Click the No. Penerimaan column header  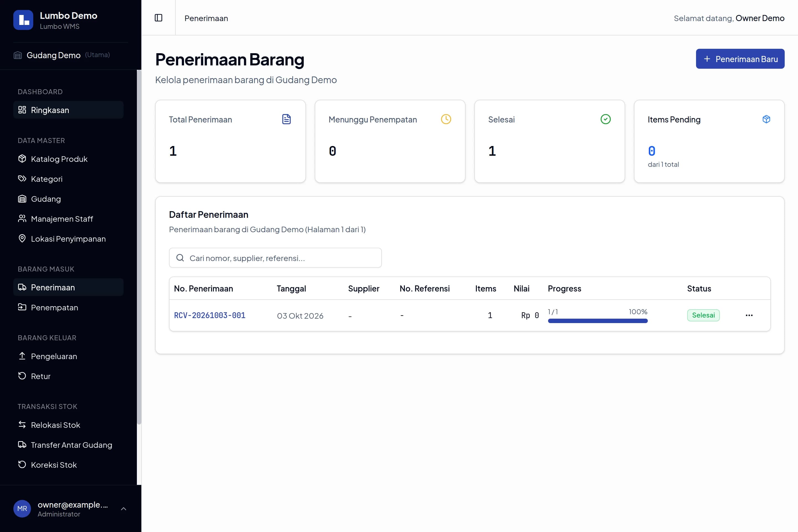(203, 288)
